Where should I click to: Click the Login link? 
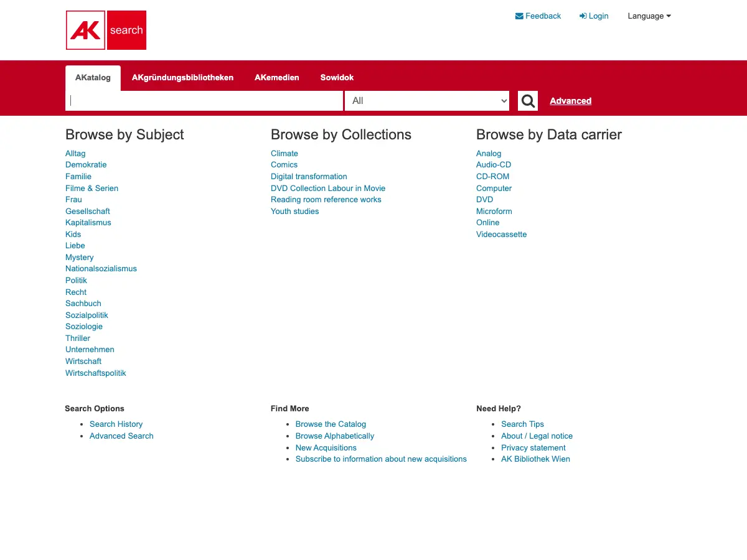(594, 16)
